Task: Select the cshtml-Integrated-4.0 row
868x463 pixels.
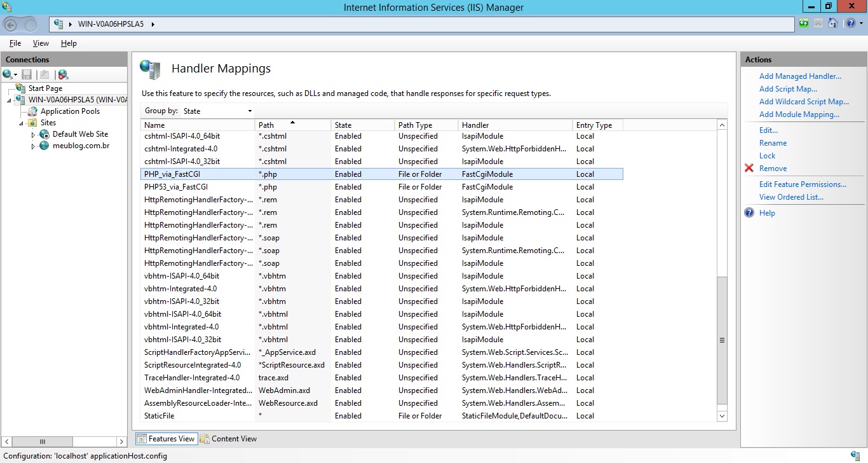Action: pyautogui.click(x=382, y=149)
